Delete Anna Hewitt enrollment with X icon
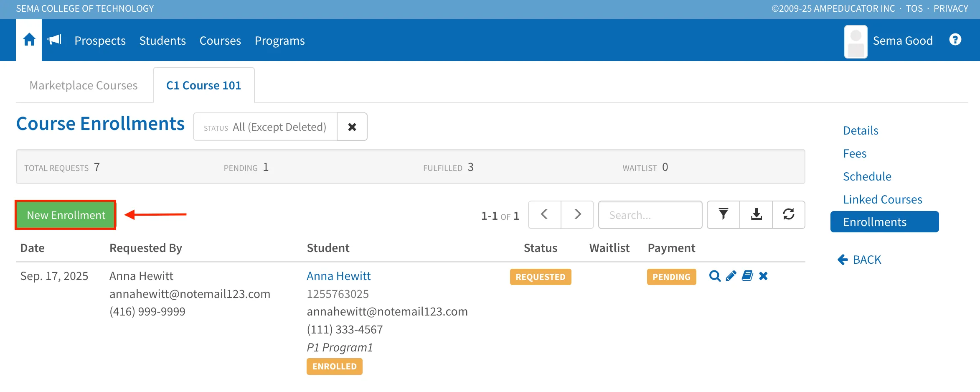 point(763,276)
